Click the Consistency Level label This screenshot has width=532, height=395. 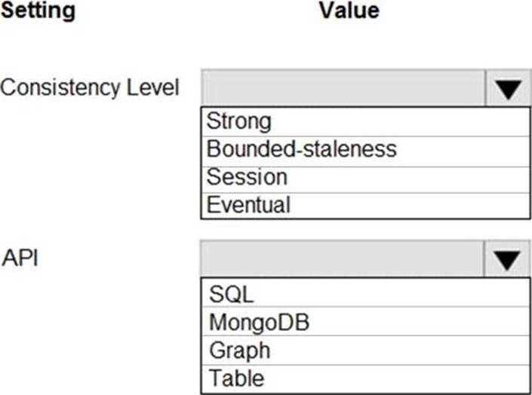coord(90,88)
